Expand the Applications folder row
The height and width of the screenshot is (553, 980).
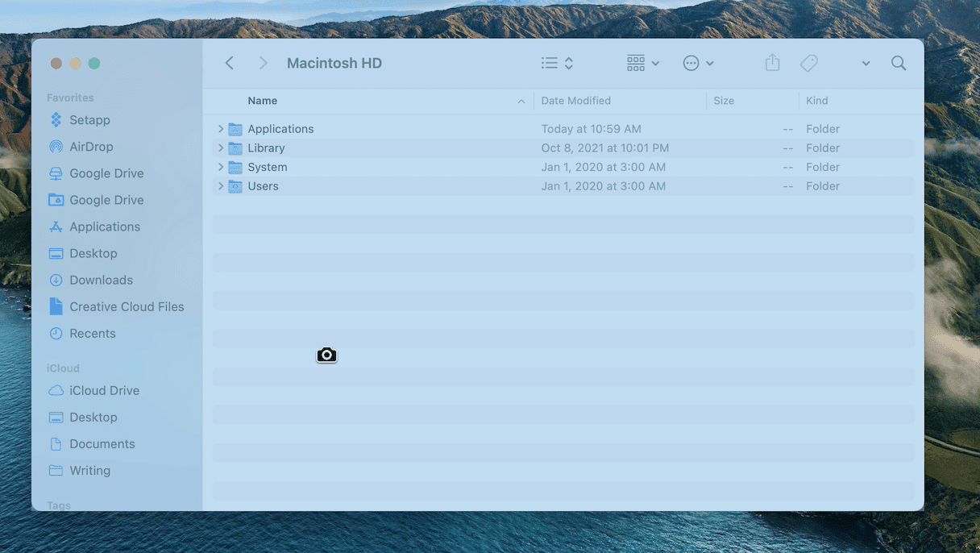[x=220, y=129]
